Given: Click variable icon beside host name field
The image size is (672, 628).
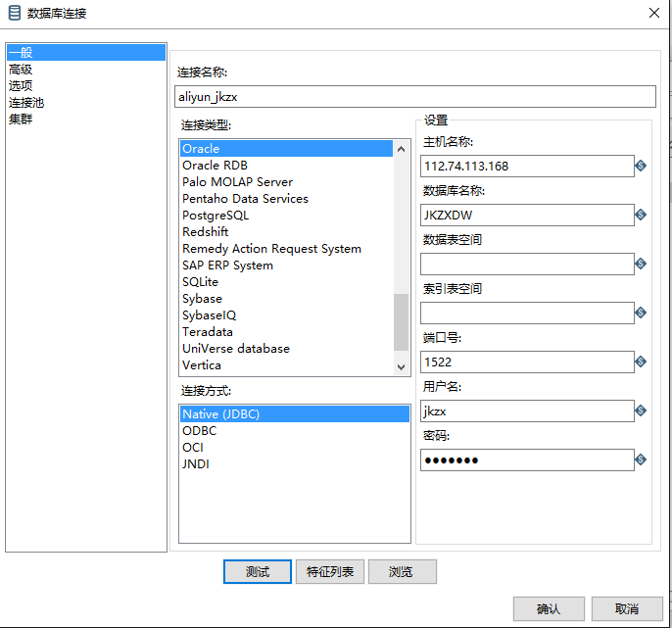Looking at the screenshot, I should pos(641,166).
